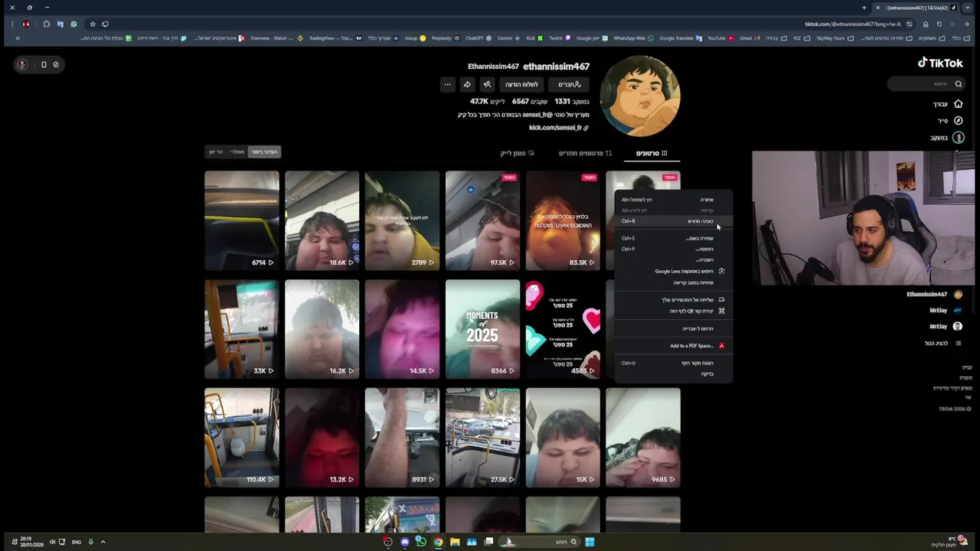Switch to the Reposts (פרסומים חוזרים) tab
Viewport: 980px width, 551px height.
click(585, 153)
